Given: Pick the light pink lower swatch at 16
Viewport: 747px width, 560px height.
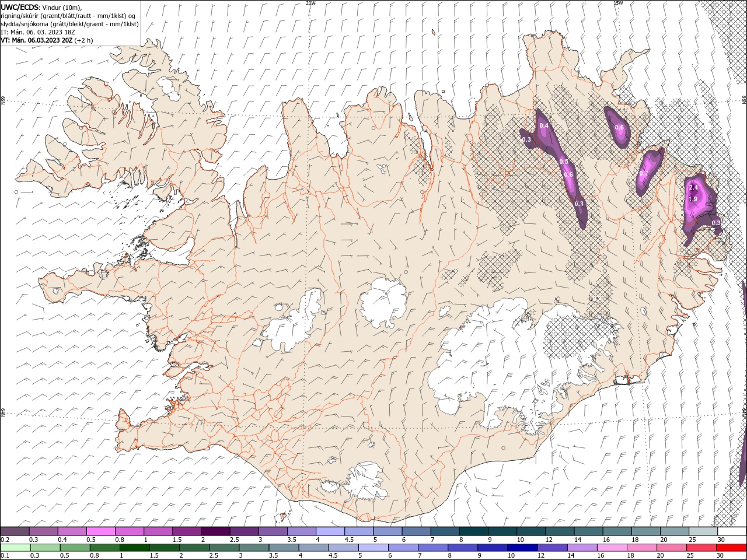Looking at the screenshot, I should 612,548.
